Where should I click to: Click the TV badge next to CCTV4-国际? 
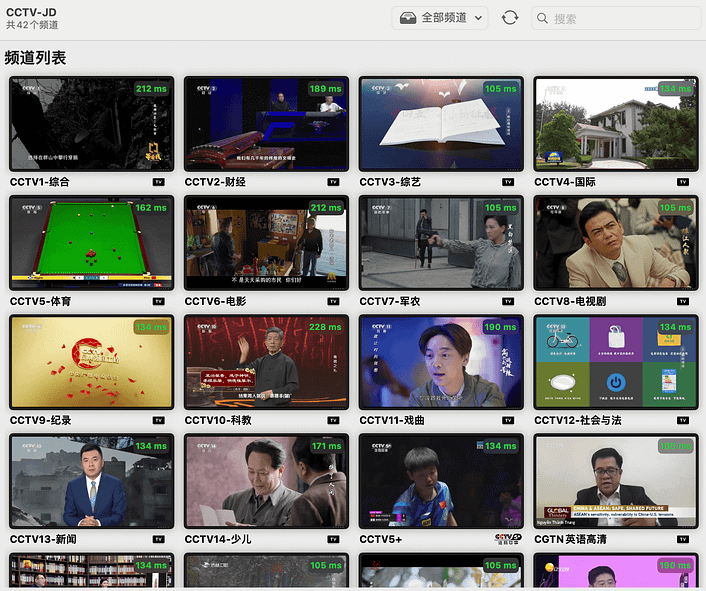(683, 182)
